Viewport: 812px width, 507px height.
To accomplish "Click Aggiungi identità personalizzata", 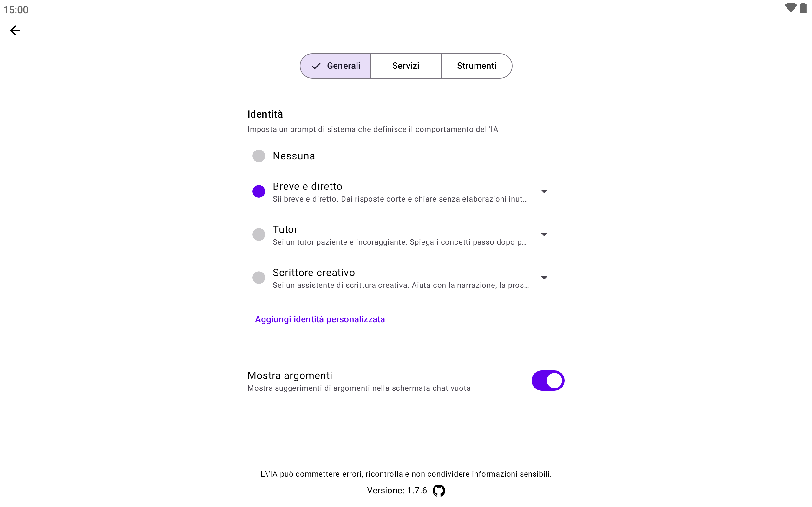I will (320, 319).
